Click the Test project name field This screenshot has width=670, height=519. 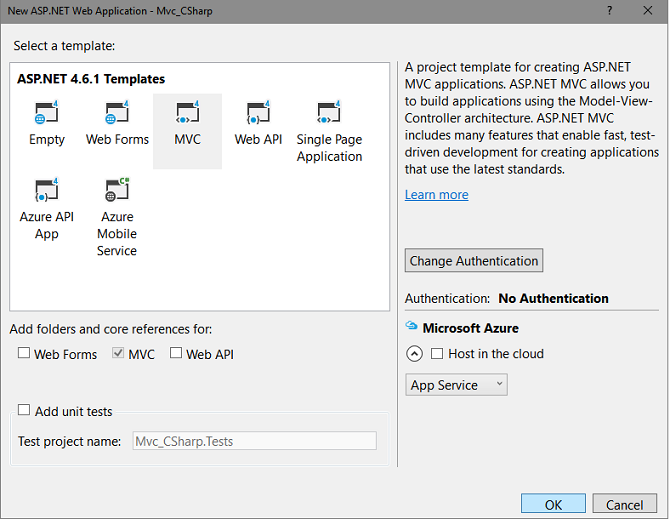pos(254,441)
